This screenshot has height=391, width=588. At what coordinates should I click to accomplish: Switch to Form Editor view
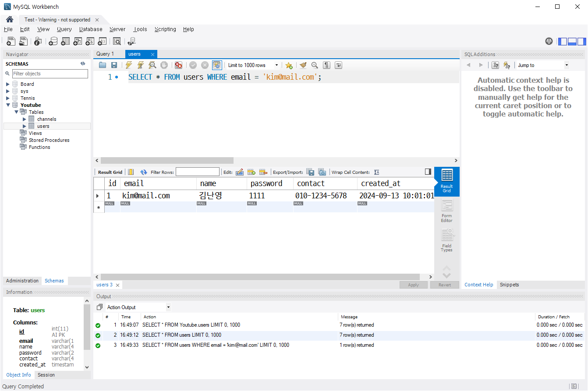click(x=446, y=211)
